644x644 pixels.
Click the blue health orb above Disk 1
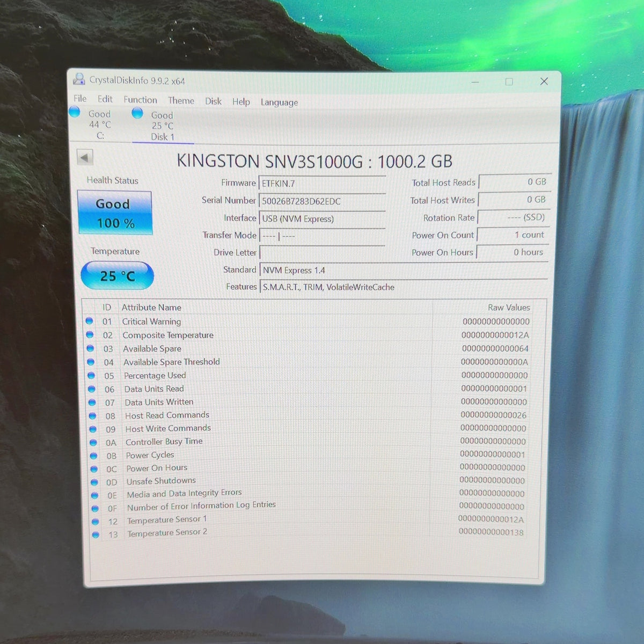(x=137, y=113)
